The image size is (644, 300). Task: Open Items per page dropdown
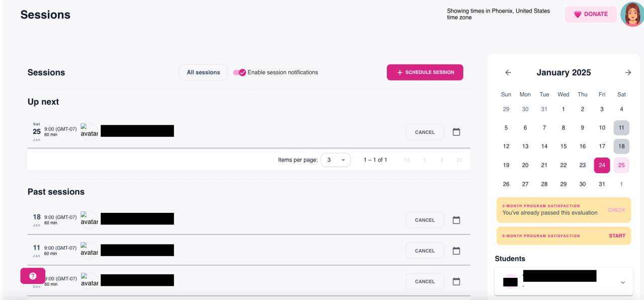336,160
